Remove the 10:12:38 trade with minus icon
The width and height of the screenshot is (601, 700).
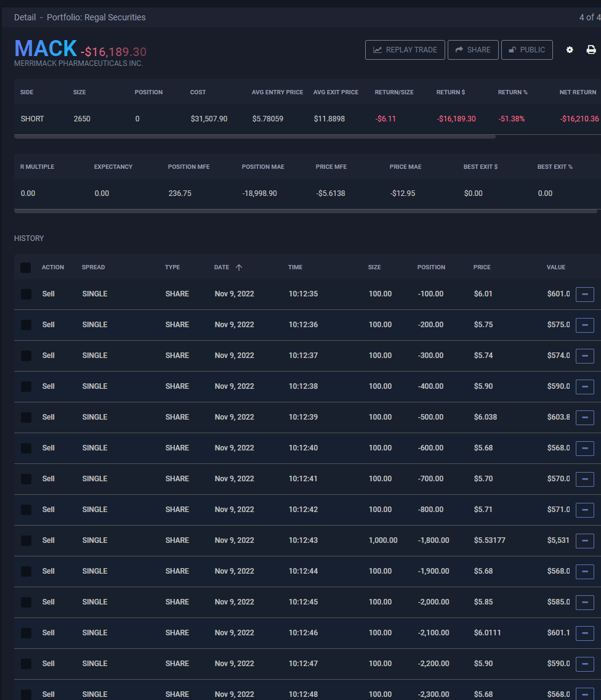point(585,387)
